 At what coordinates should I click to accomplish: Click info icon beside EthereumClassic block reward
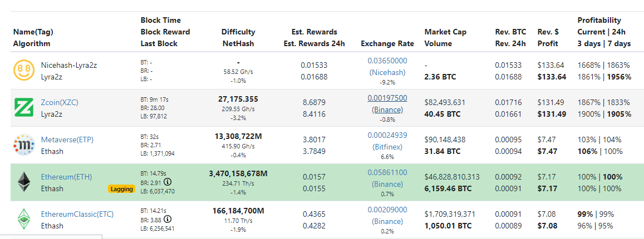(167, 219)
